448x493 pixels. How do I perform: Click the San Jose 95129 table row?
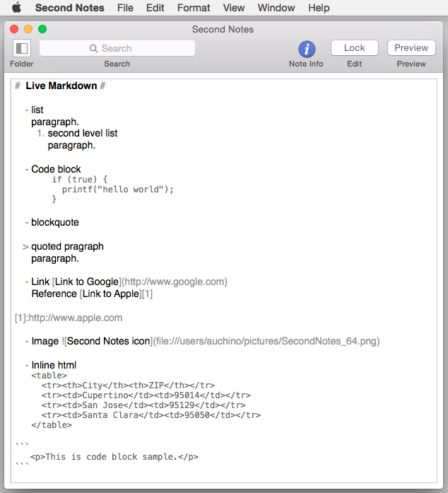click(143, 405)
